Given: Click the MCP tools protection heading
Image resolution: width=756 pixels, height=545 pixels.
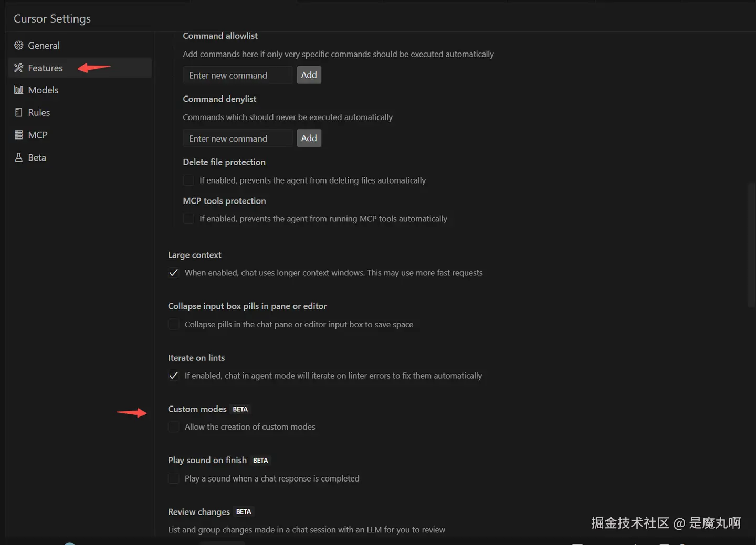Looking at the screenshot, I should pos(224,201).
